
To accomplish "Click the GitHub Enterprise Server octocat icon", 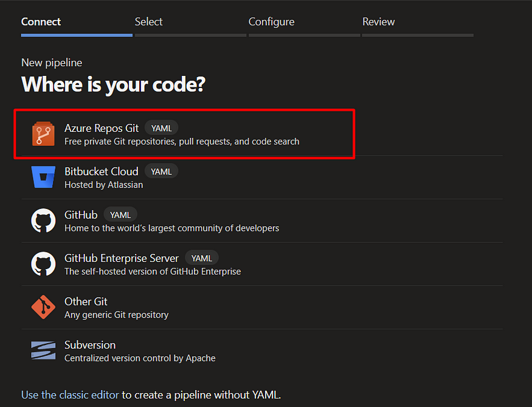I will [x=43, y=264].
